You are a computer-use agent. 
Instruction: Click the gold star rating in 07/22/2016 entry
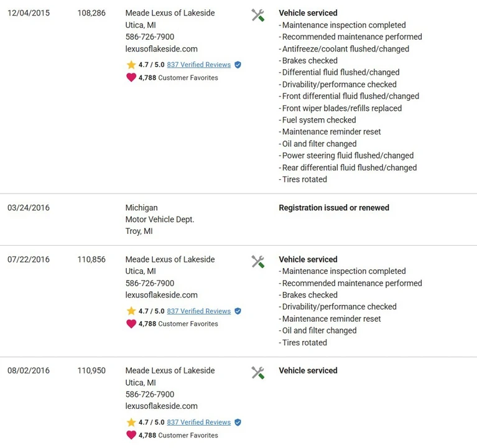[131, 310]
